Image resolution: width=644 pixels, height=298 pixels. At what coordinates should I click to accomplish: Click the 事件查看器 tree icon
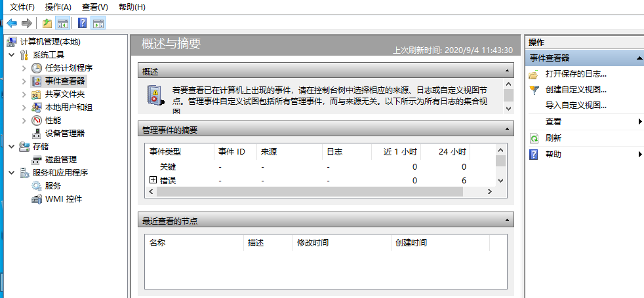click(x=37, y=81)
